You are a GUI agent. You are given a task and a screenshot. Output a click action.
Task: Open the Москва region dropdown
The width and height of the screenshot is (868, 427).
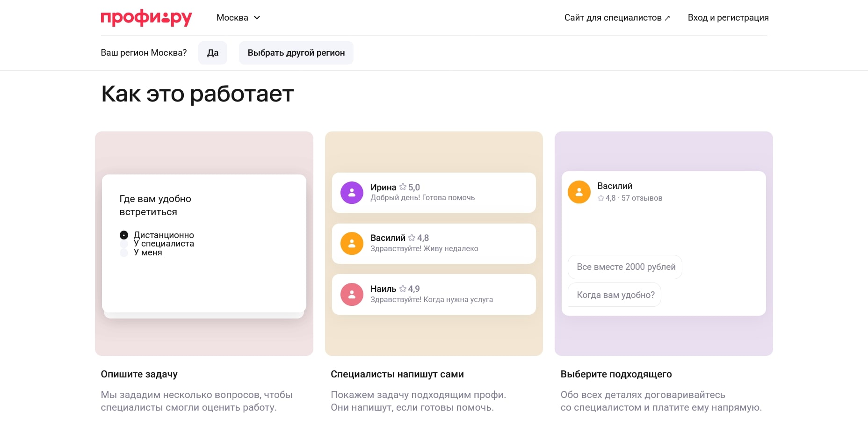pyautogui.click(x=238, y=17)
